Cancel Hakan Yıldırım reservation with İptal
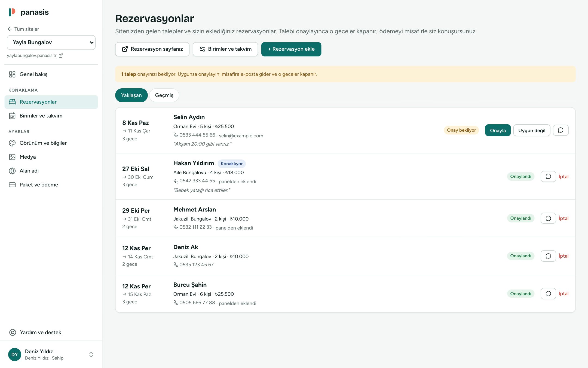588x368 pixels. coord(563,177)
